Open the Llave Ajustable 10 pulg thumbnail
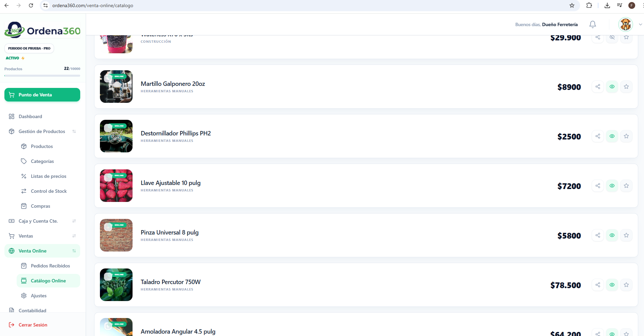Image resolution: width=644 pixels, height=336 pixels. [116, 186]
